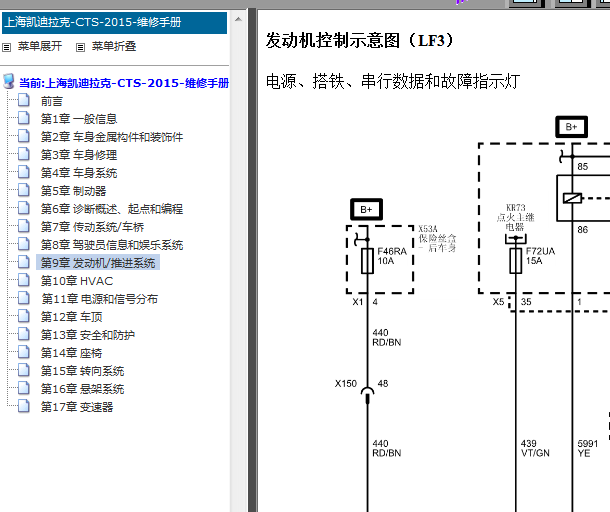Open 第2章 车身金属构件和装饰件 chapter

click(x=112, y=137)
